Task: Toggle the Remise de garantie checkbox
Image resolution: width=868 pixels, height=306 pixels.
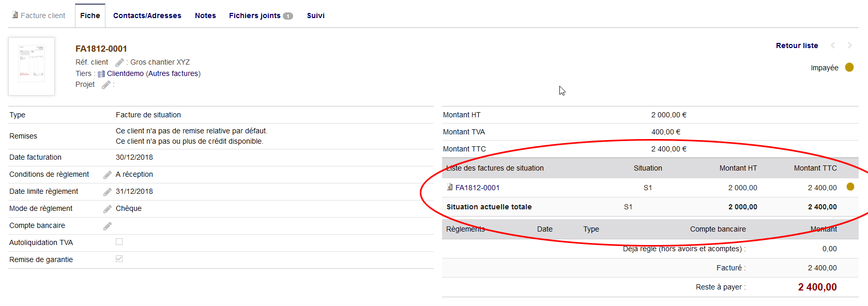Action: 119,259
